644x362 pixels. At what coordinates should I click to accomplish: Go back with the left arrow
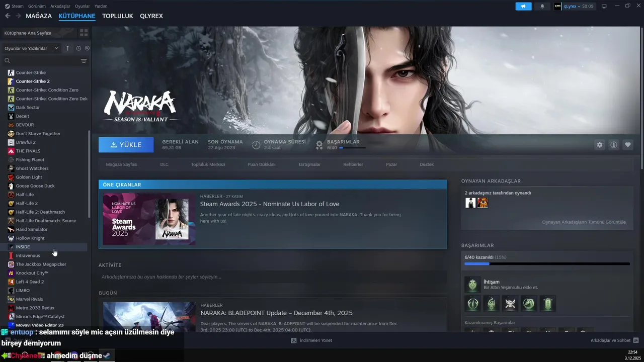pyautogui.click(x=8, y=16)
